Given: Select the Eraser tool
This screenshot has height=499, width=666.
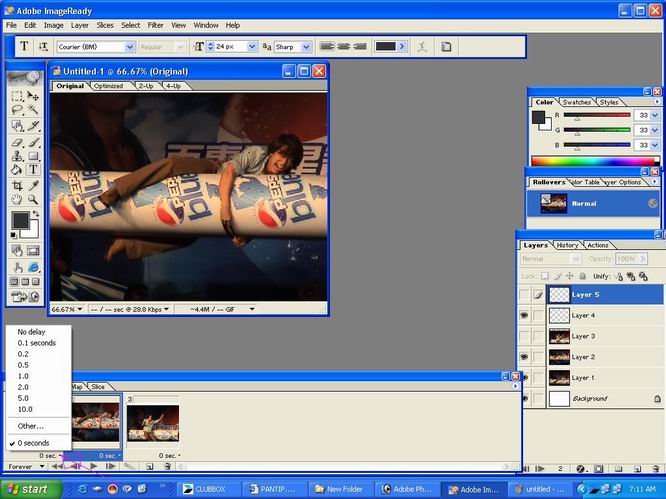Looking at the screenshot, I should (17, 142).
